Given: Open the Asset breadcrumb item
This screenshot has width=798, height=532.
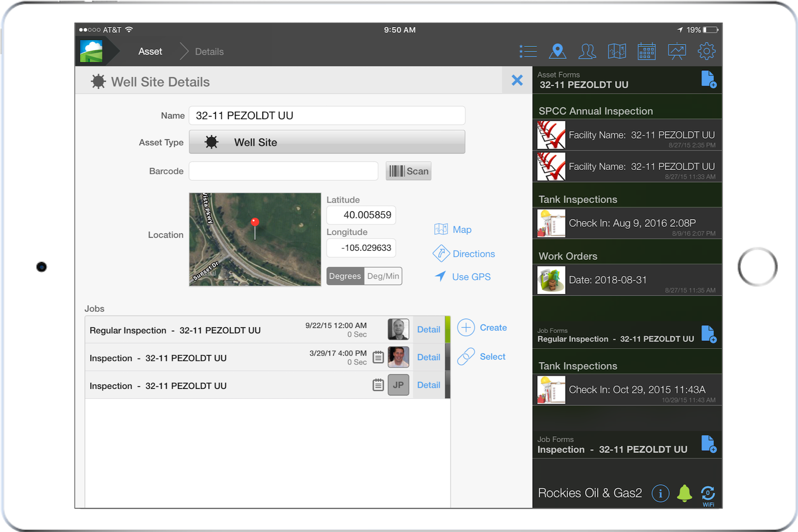Looking at the screenshot, I should click(x=150, y=51).
